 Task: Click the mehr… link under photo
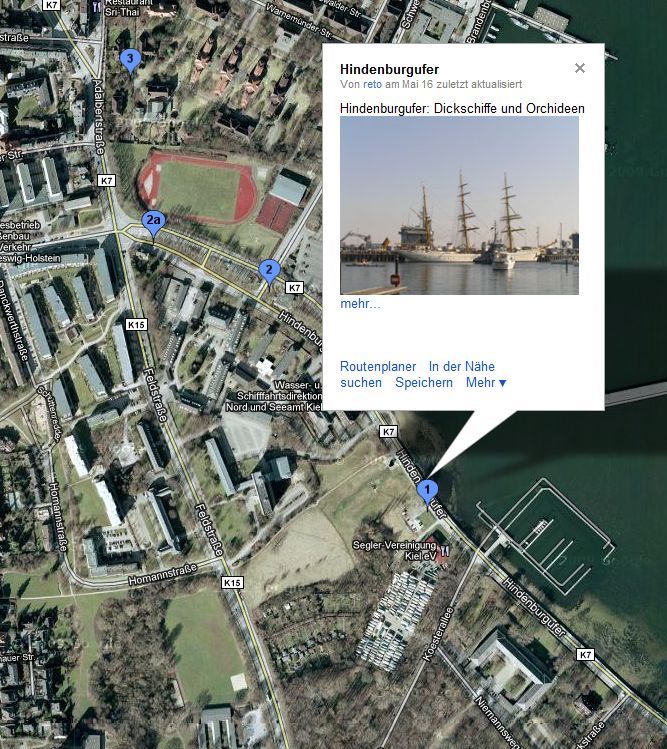click(x=361, y=304)
